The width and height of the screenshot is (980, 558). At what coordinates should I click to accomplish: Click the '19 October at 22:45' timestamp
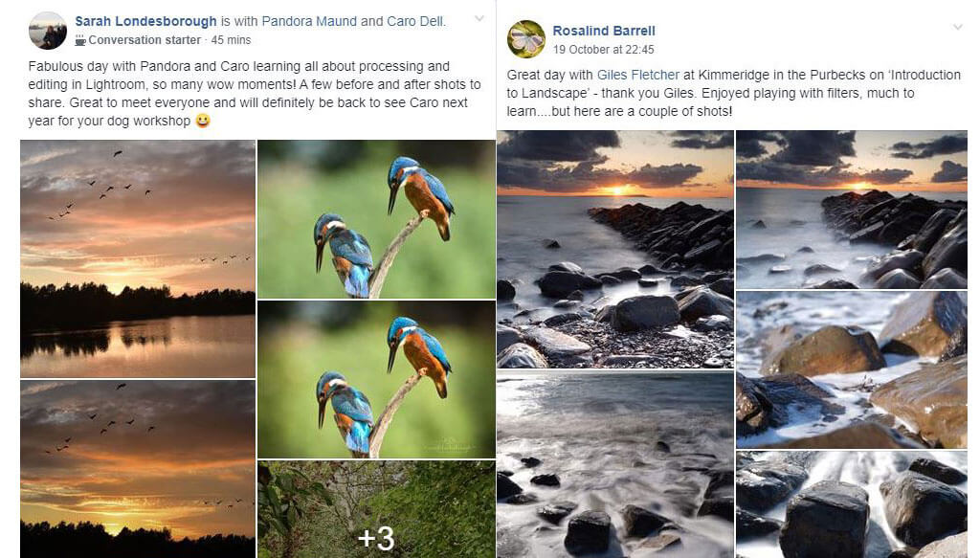pos(603,49)
